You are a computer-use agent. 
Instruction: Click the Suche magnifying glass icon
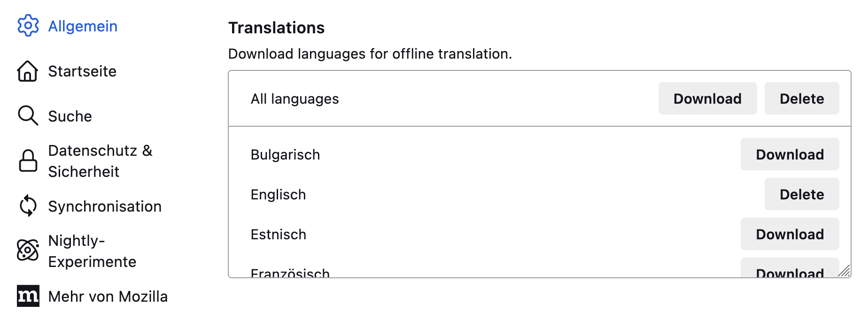tap(28, 116)
